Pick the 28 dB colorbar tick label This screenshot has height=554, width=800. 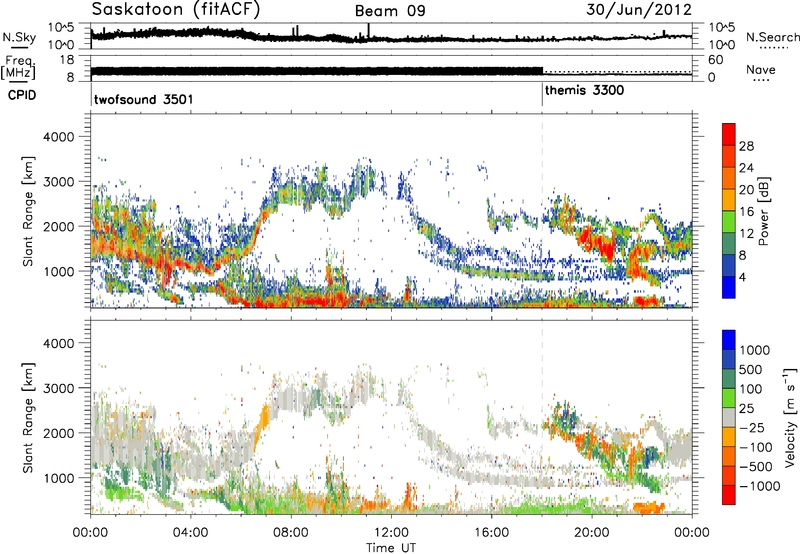(x=746, y=146)
